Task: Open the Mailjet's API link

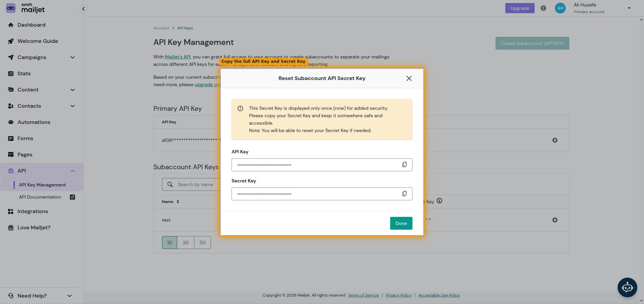Action: [178, 57]
